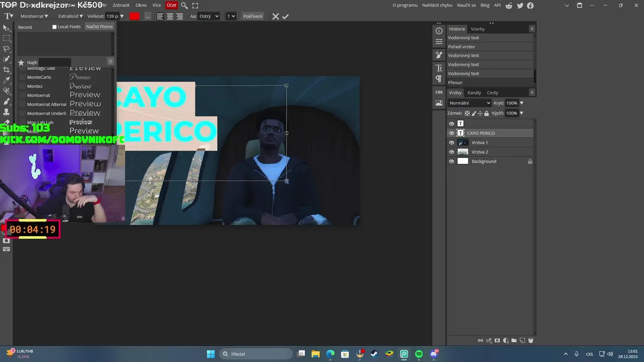
Task: Click the red Účet button
Action: tap(172, 5)
